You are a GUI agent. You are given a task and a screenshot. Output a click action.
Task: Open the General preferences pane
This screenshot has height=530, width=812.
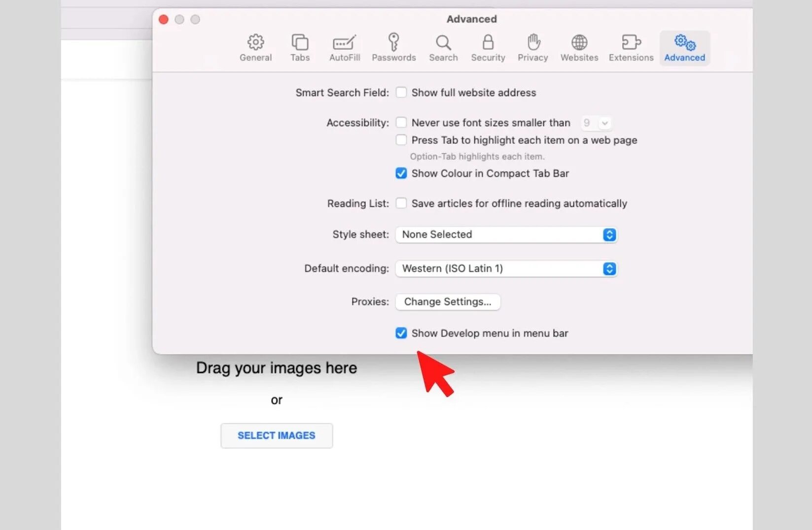pos(255,48)
